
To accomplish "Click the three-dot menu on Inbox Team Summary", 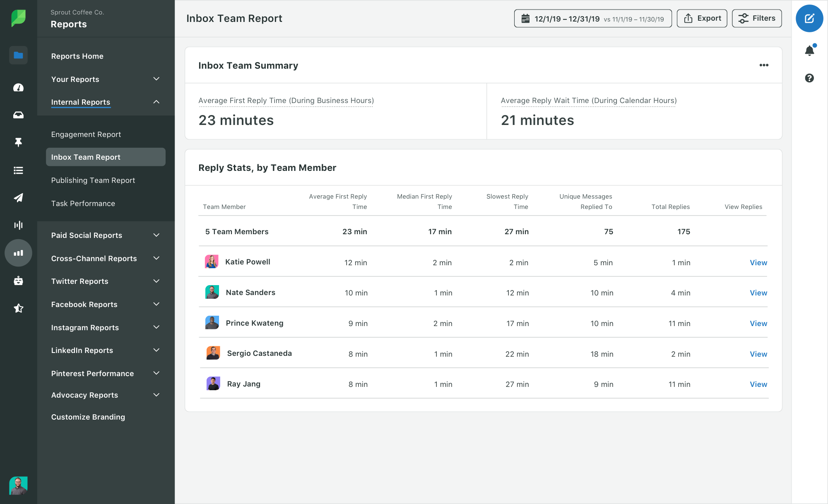I will tap(763, 65).
